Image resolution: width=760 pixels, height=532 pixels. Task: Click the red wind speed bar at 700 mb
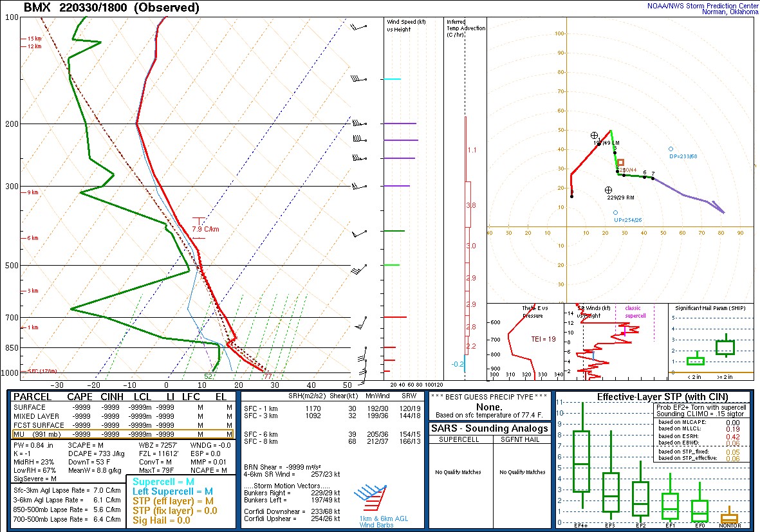coord(395,317)
